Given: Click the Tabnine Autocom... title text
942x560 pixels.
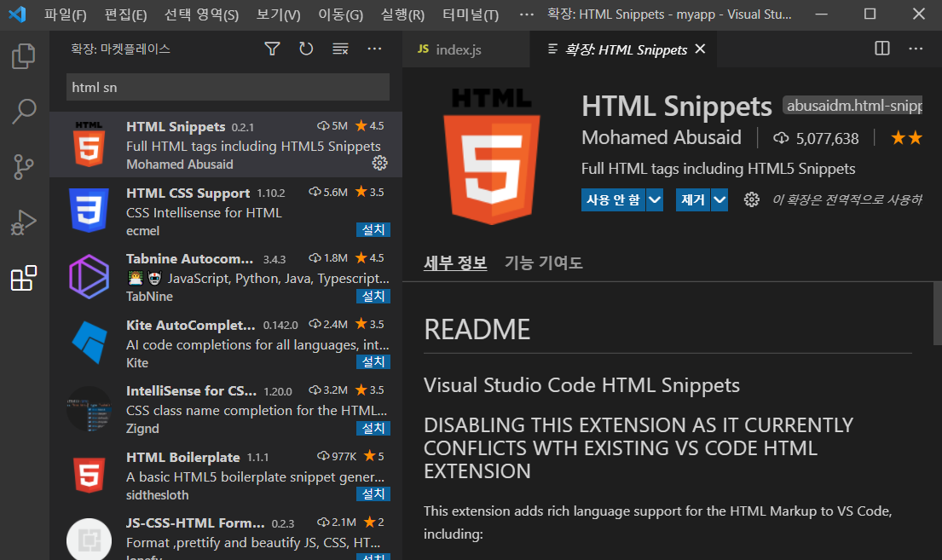Looking at the screenshot, I should (x=190, y=259).
